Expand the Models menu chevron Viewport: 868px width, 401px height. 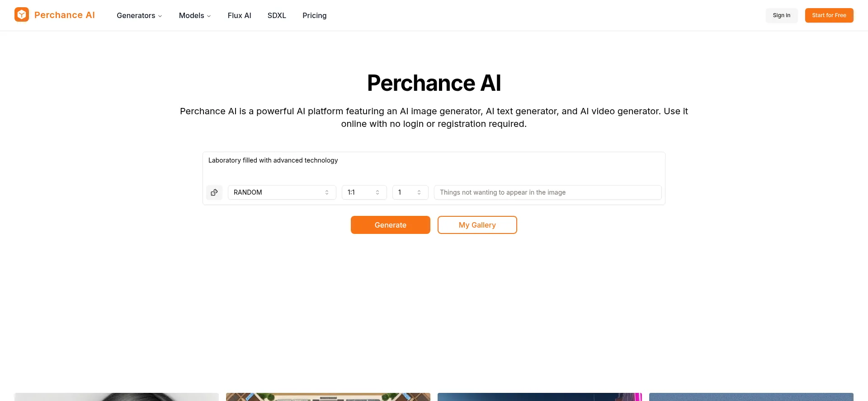(209, 16)
